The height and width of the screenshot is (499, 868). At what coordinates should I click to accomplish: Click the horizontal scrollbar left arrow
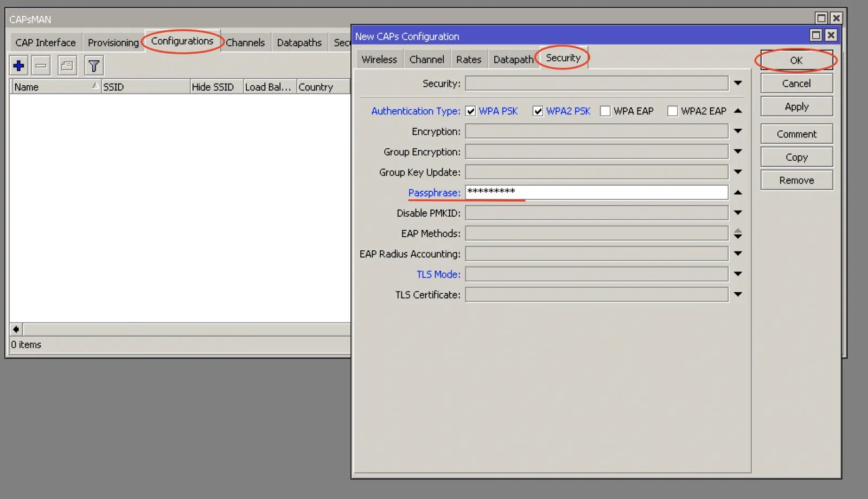coord(16,329)
